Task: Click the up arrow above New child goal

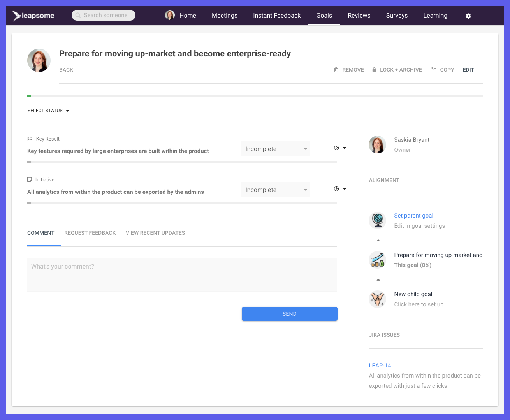Action: (x=378, y=279)
